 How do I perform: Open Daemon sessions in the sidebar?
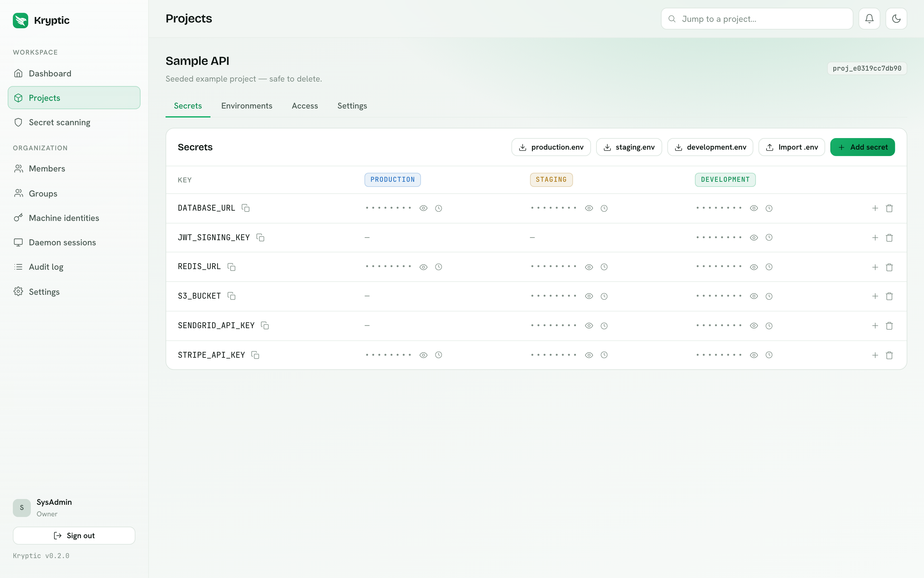(x=74, y=242)
